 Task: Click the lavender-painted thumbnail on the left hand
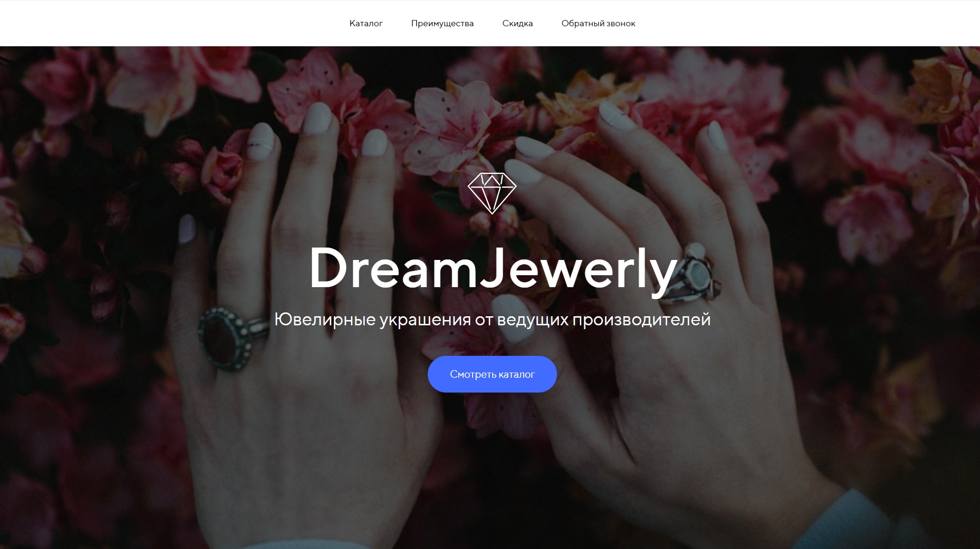187,230
